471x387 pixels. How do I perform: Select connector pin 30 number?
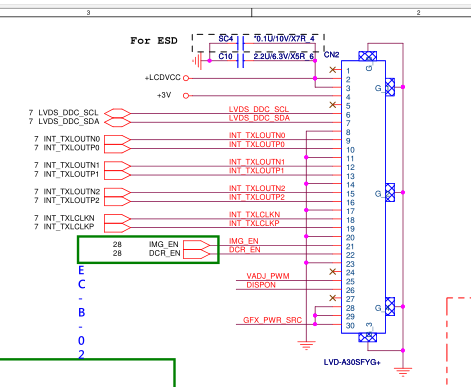(x=350, y=325)
